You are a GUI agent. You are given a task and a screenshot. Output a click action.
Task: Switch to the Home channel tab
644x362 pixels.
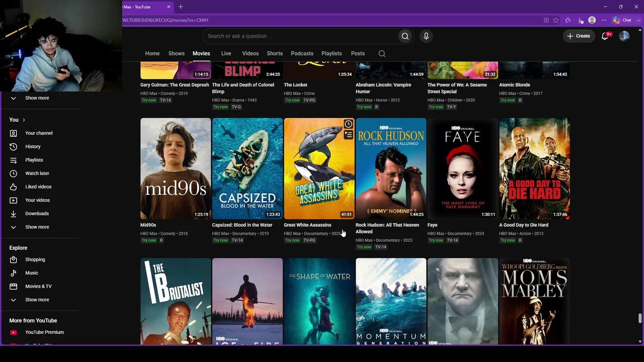click(152, 53)
